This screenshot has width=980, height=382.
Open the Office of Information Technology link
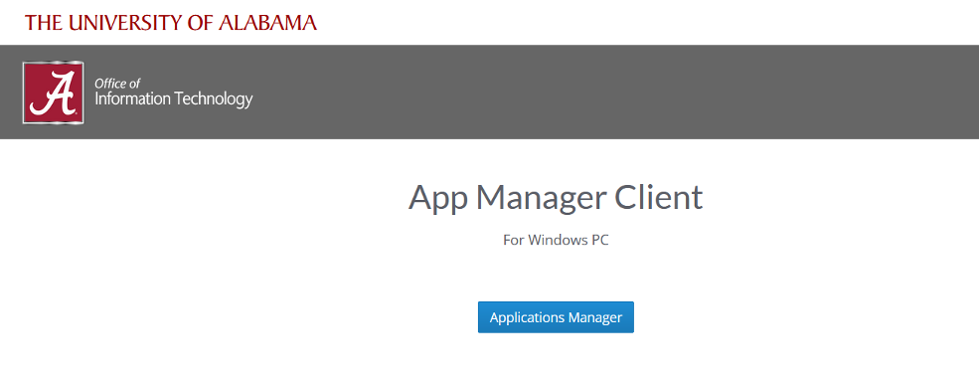point(173,93)
